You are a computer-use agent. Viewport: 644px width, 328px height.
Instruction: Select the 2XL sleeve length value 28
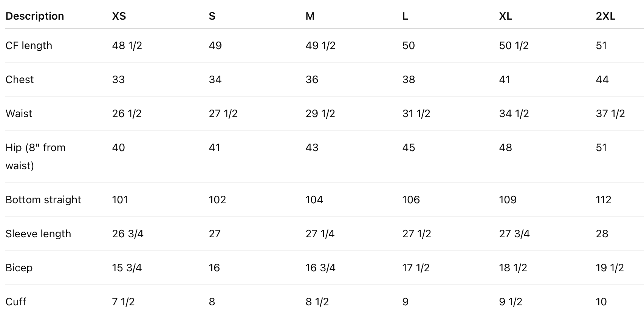602,234
